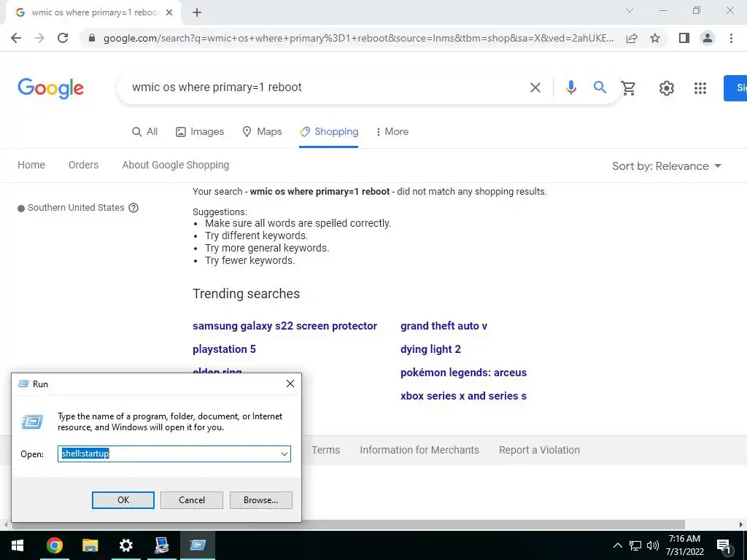
Task: Open the computer program taskbar icon
Action: pyautogui.click(x=162, y=545)
